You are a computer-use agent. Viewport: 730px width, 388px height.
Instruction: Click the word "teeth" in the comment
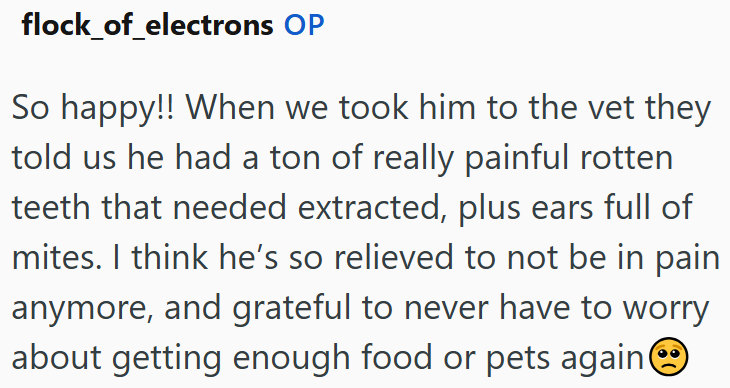51,207
